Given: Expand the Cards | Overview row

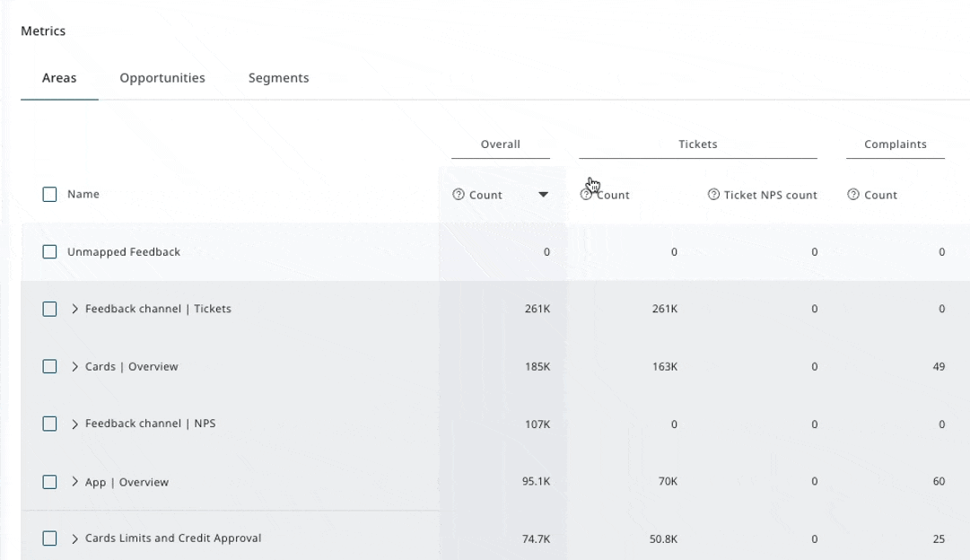Looking at the screenshot, I should (74, 366).
